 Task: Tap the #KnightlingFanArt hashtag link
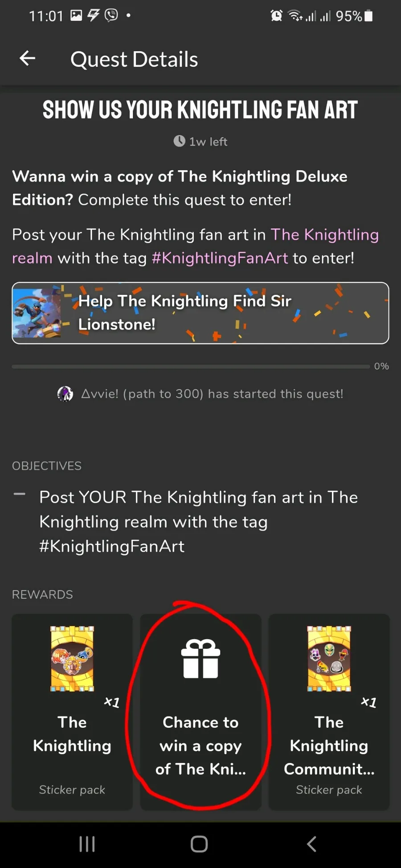[220, 258]
